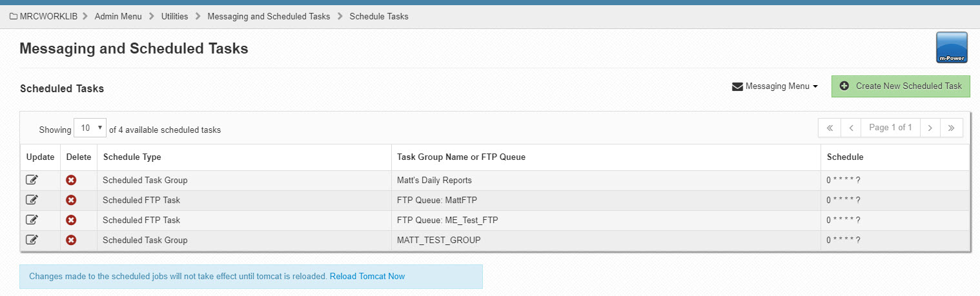Image resolution: width=980 pixels, height=296 pixels.
Task: Open Admin Menu in breadcrumb
Action: pos(118,16)
